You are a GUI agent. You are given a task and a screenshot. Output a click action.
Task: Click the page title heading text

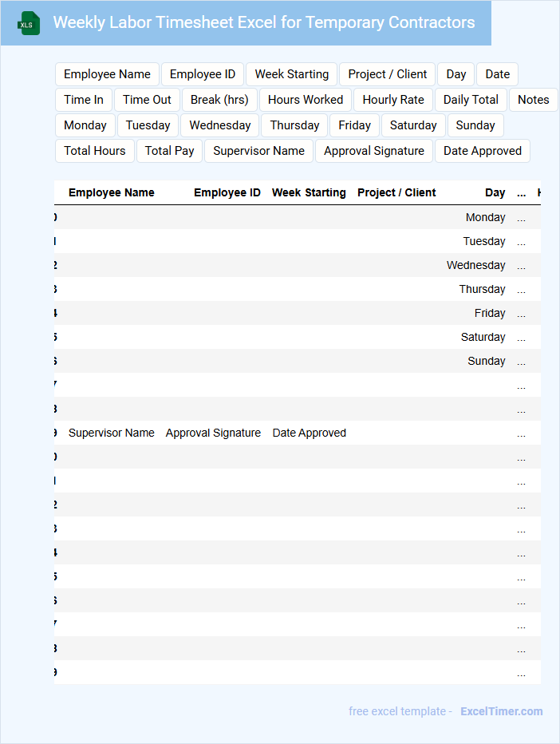pyautogui.click(x=263, y=22)
